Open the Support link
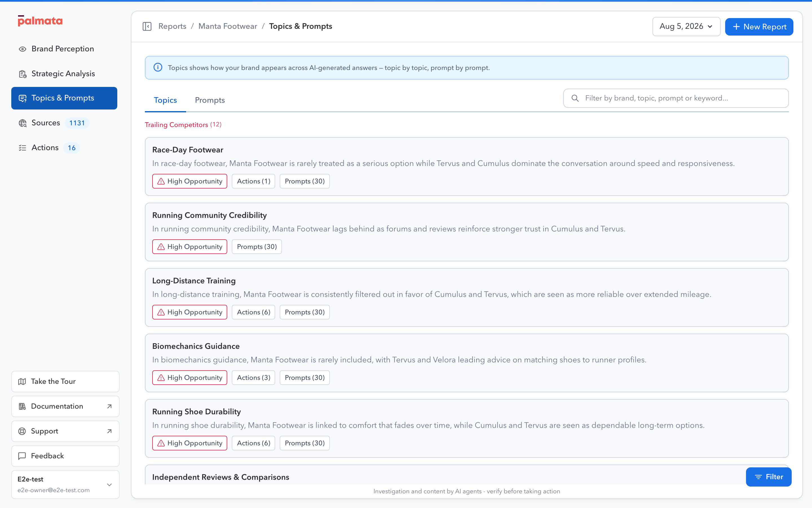The image size is (812, 508). [65, 431]
